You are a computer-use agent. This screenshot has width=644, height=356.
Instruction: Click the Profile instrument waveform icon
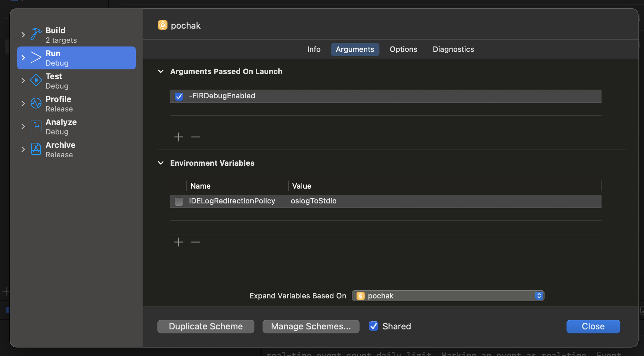point(36,103)
